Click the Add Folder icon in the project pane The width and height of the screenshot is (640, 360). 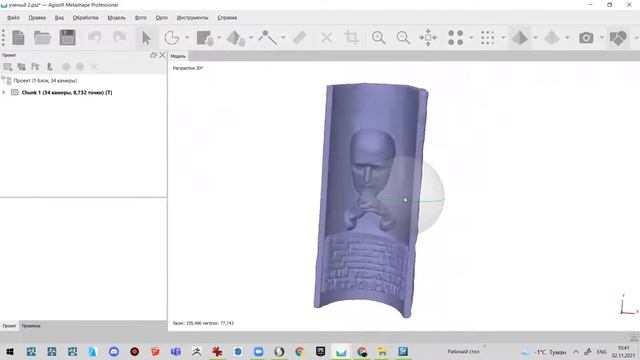point(35,67)
